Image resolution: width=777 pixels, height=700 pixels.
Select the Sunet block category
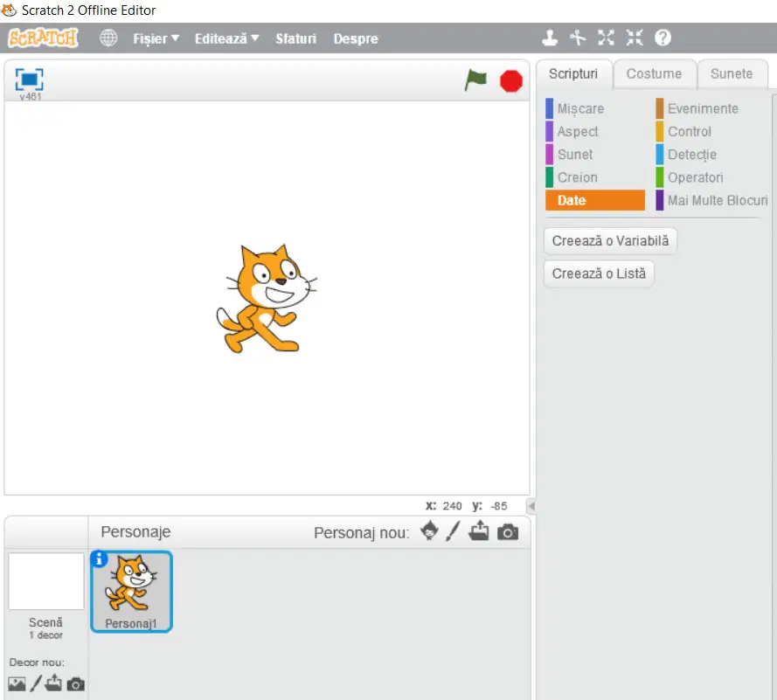click(x=594, y=155)
